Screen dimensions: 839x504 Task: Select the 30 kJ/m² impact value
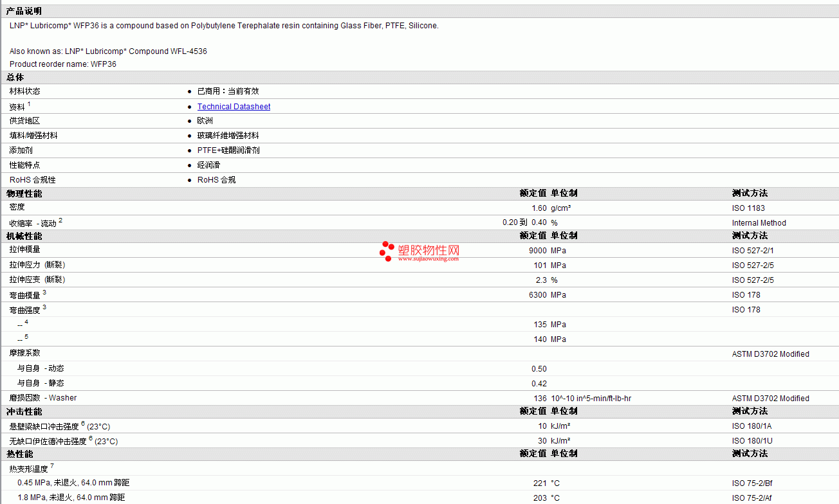click(554, 442)
